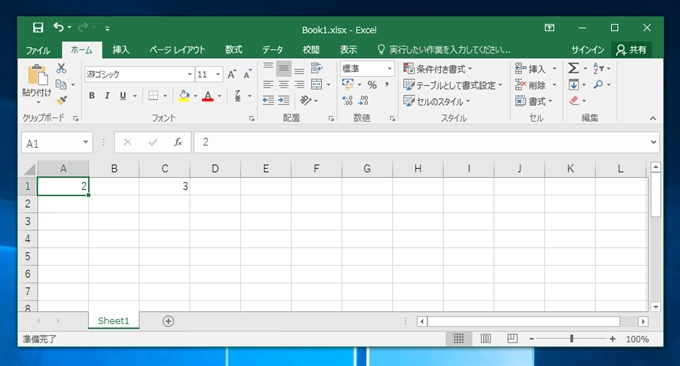Toggle middle vertical alignment
Screen dimensions: 680x366
(284, 69)
